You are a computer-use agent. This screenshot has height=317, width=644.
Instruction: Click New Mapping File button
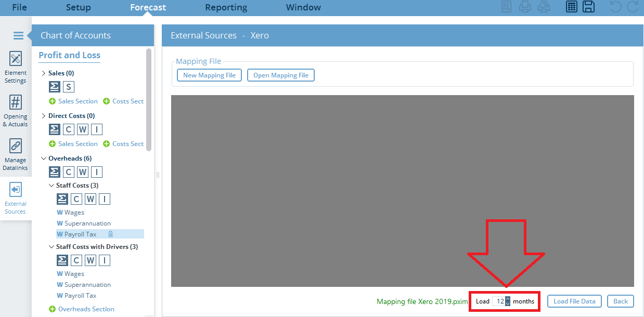click(209, 75)
